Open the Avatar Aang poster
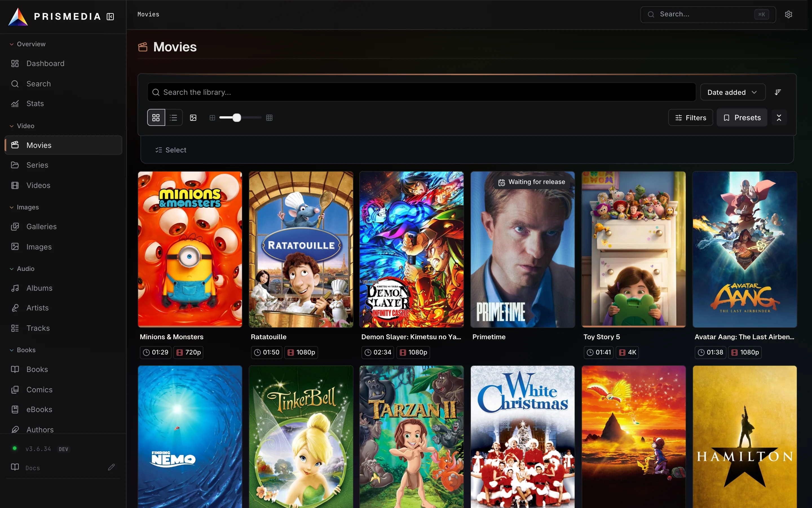 745,249
